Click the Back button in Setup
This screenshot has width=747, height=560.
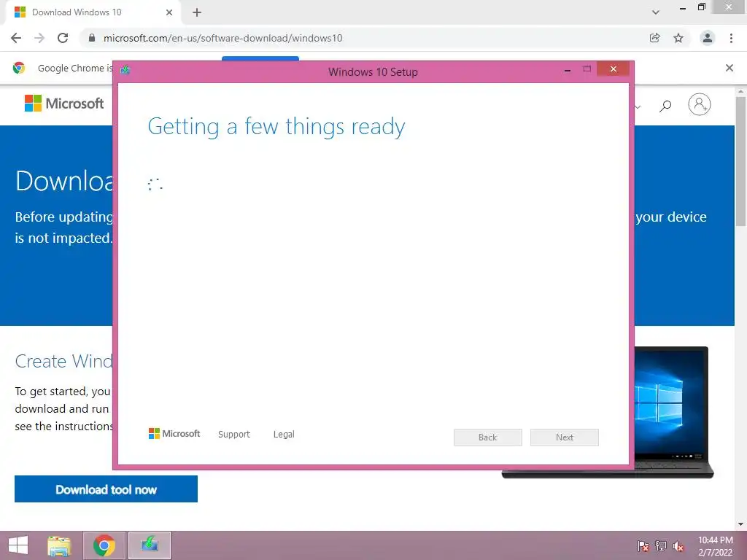488,437
